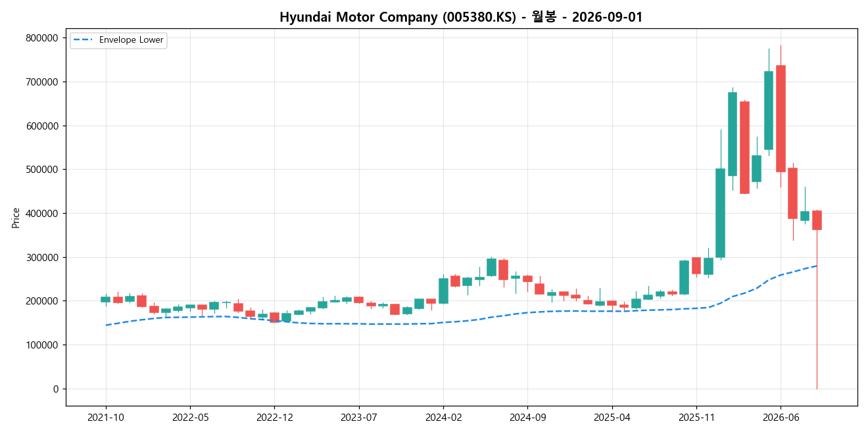Click the 2022-12 x-axis date label
Screen dimensions: 868x434
[274, 417]
